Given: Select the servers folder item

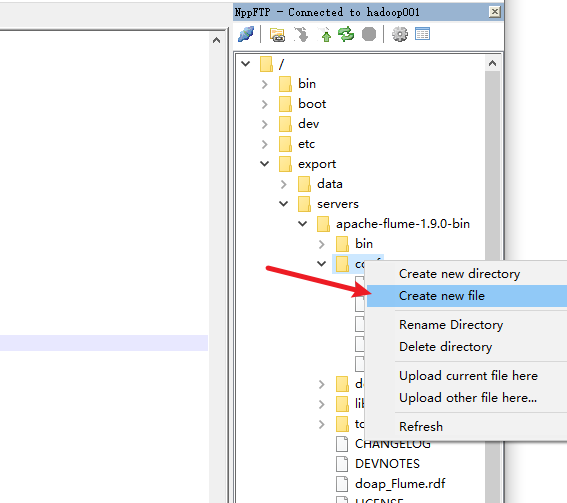Looking at the screenshot, I should pos(338,204).
